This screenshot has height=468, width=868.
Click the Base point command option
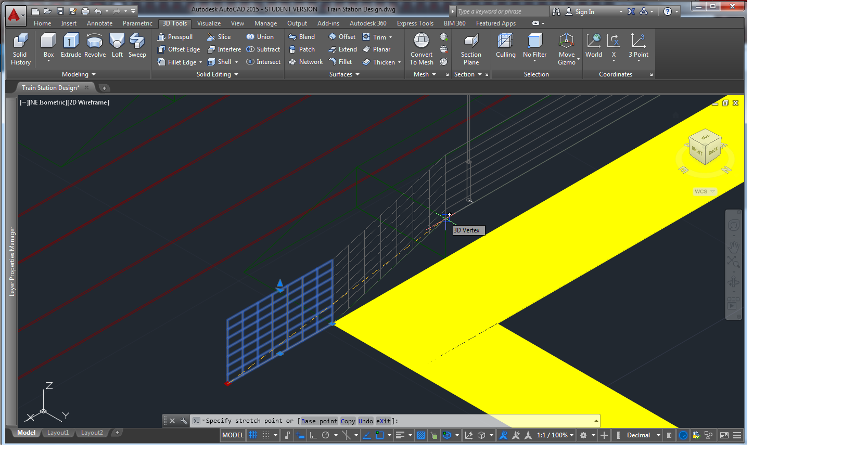coord(319,421)
